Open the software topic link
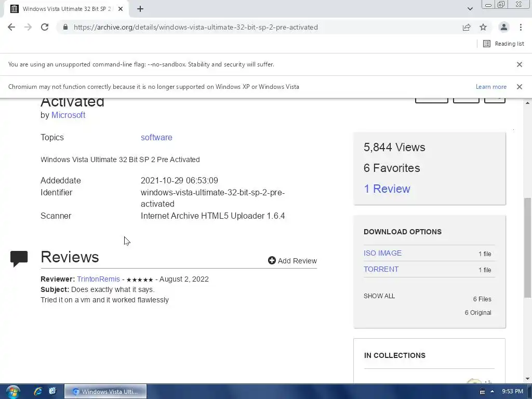This screenshot has width=532, height=399. [x=156, y=137]
